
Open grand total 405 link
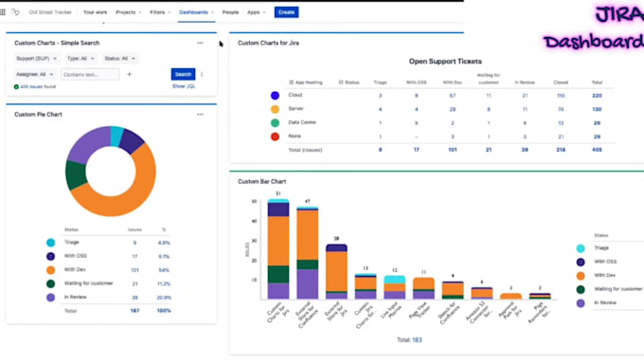[x=597, y=150]
